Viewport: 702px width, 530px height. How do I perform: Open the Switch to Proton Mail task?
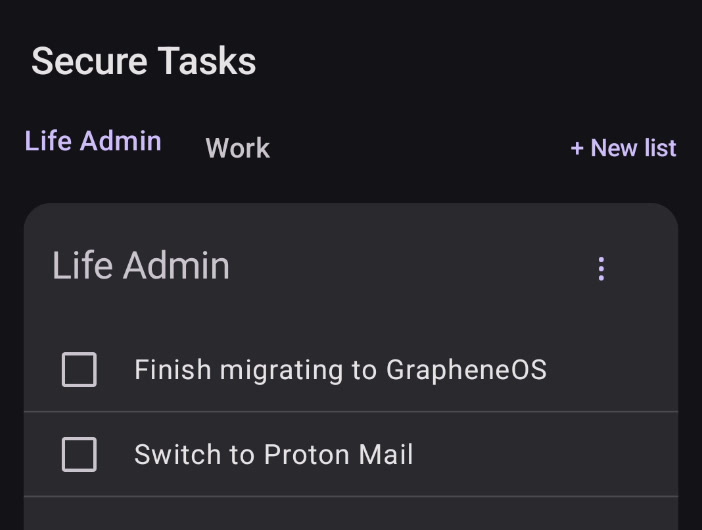click(x=274, y=454)
